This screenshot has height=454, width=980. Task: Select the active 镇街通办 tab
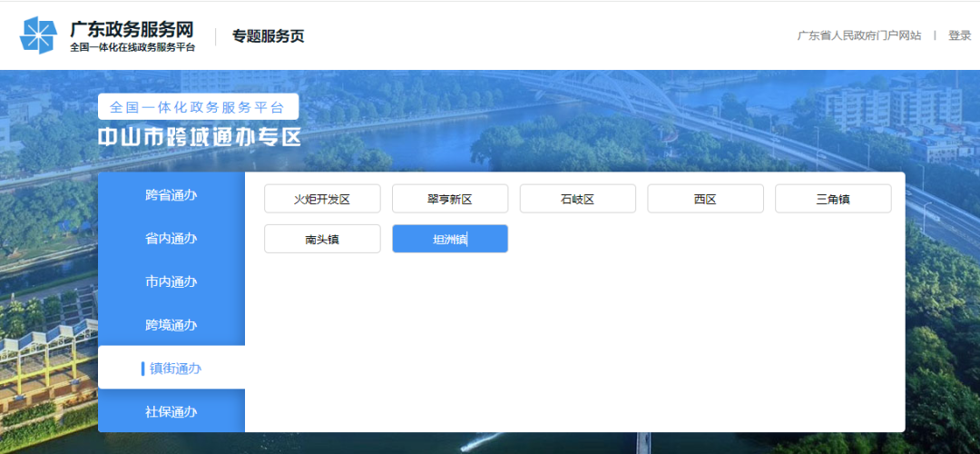pos(171,369)
